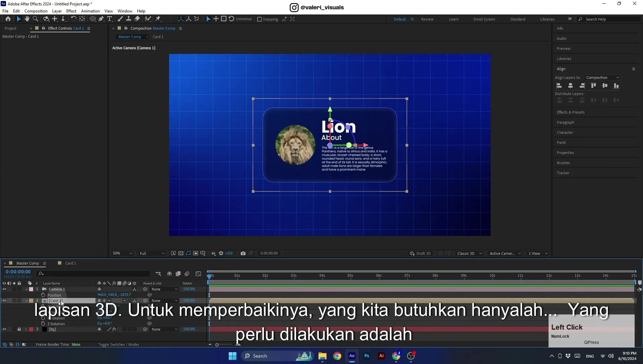Click align left edges icon
The image size is (643, 364).
559,86
